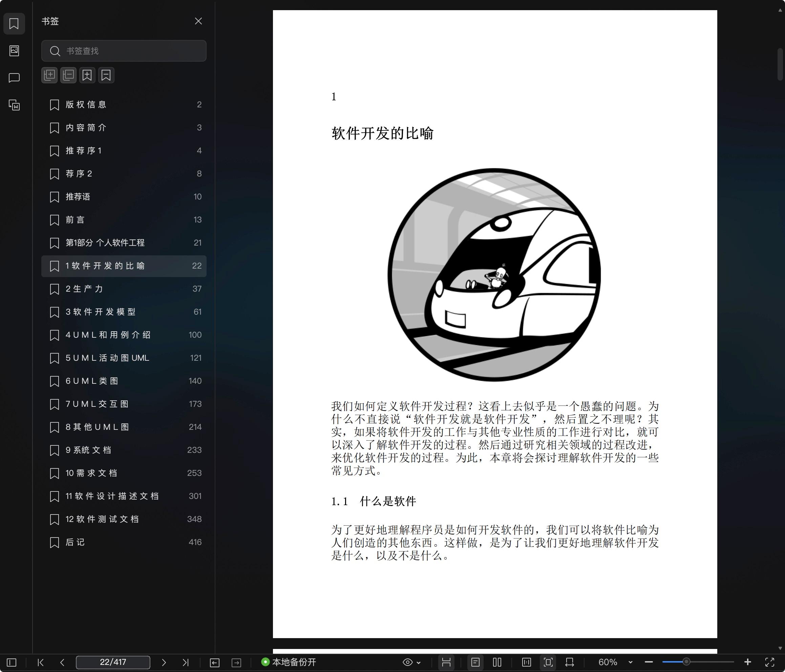This screenshot has width=785, height=672.
Task: Select two-page view icon
Action: point(497,662)
